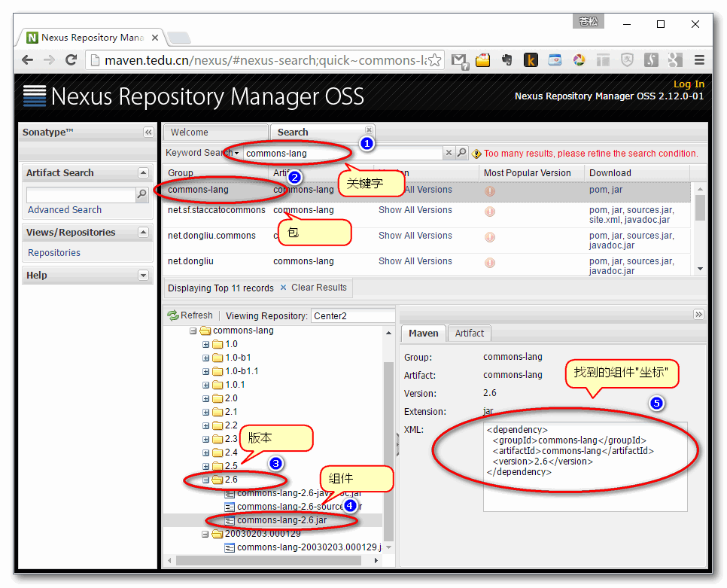Click the magnifier icon in Artifact Search
The height and width of the screenshot is (588, 727).
pos(142,193)
